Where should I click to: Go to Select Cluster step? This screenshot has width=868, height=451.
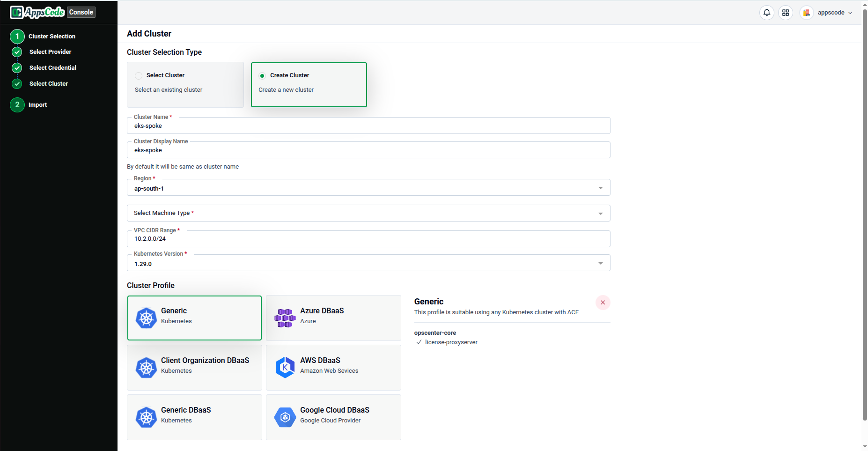pos(49,84)
